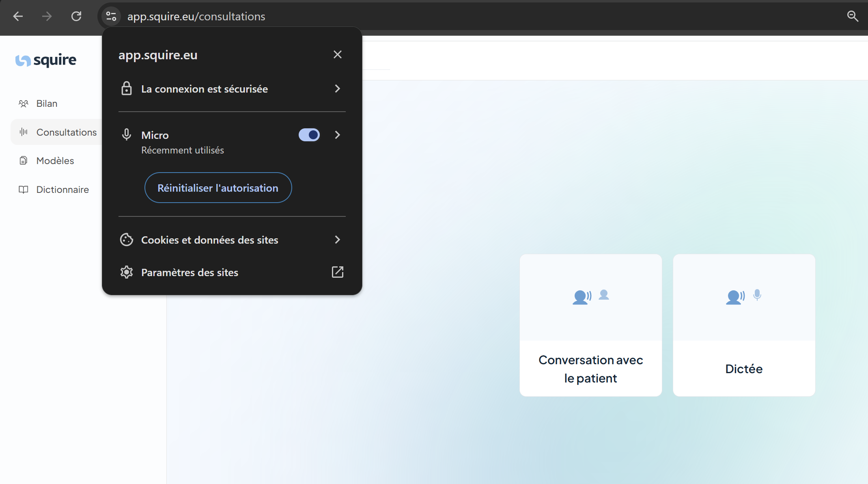Click the squire logo
Viewport: 868px width, 484px height.
pos(46,60)
